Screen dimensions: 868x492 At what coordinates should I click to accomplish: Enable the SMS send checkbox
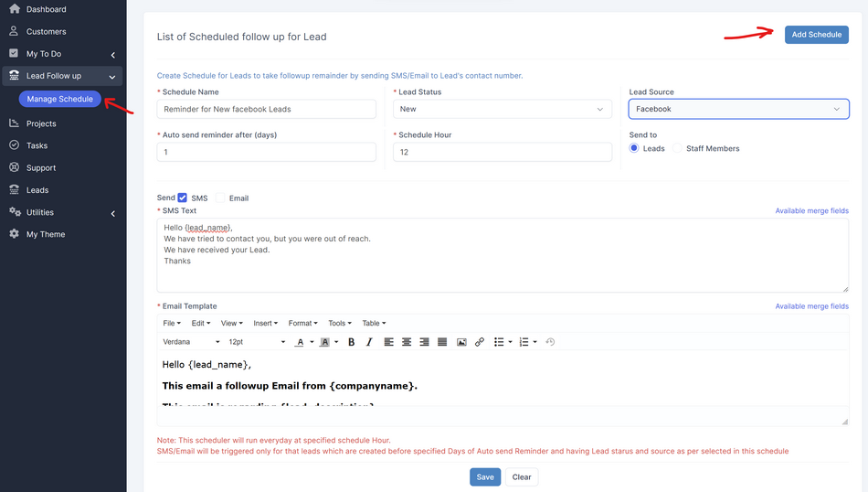coord(182,198)
